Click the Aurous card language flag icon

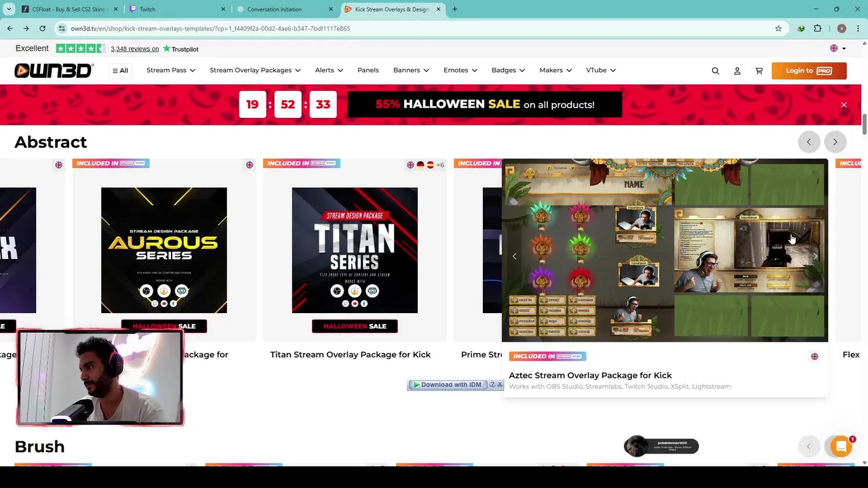250,165
